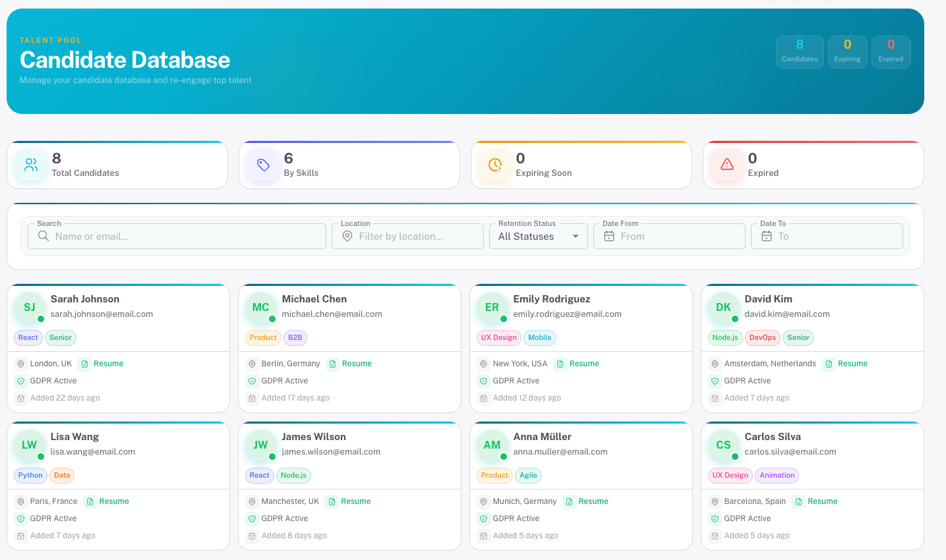Click Emily Rodriguez's availability status dot
This screenshot has width=946, height=560.
click(502, 318)
